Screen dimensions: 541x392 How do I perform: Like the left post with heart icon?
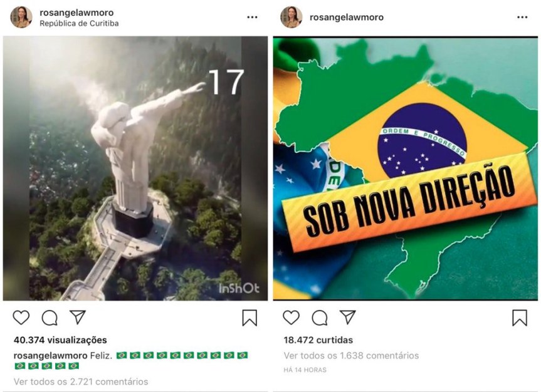pyautogui.click(x=21, y=317)
